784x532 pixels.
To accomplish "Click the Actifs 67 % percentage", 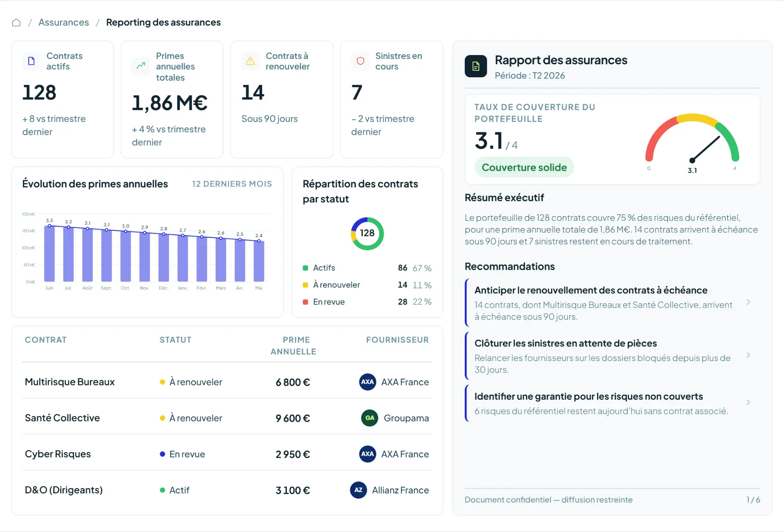I will point(422,268).
